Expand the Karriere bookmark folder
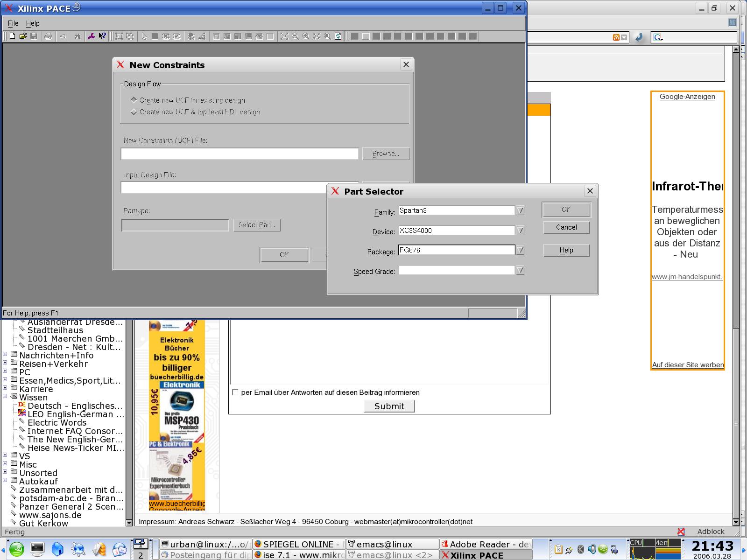Viewport: 747px width, 560px height. click(x=5, y=388)
